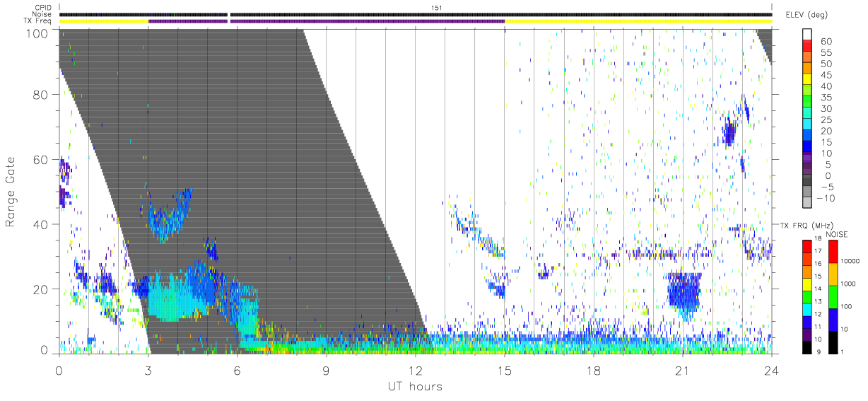Pick the blue NOISE swatch between 10 and 100

[833, 320]
